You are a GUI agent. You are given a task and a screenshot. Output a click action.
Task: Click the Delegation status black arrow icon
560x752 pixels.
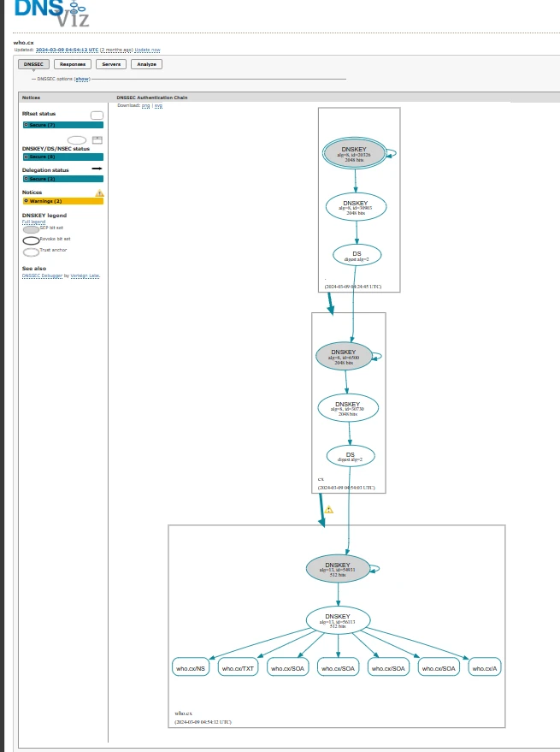coord(97,169)
